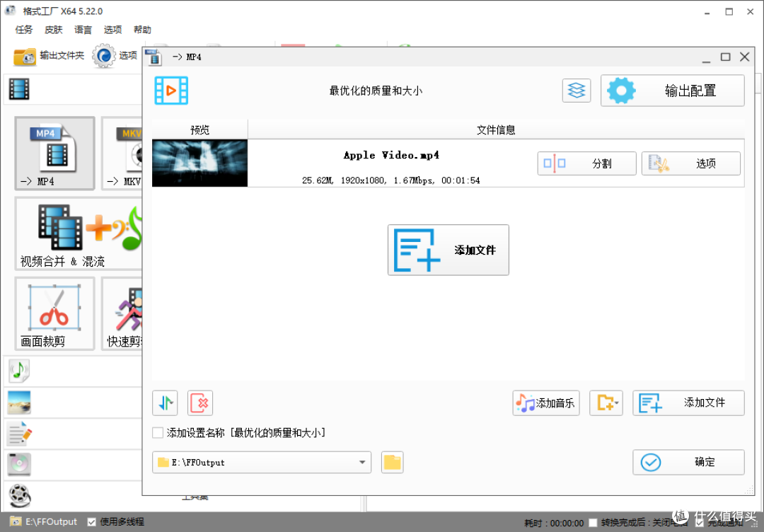Screen dimensions: 764x532
Task: Open 输出配置 output settings button
Action: [673, 91]
